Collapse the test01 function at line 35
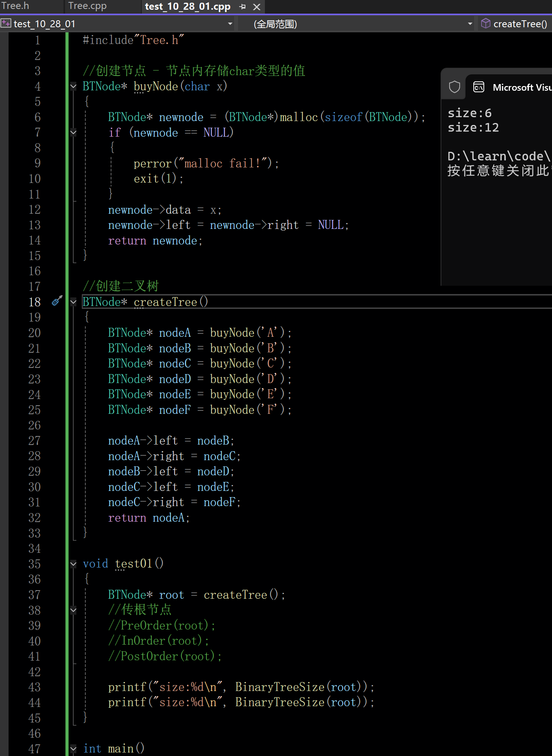Image resolution: width=552 pixels, height=756 pixels. 73,564
